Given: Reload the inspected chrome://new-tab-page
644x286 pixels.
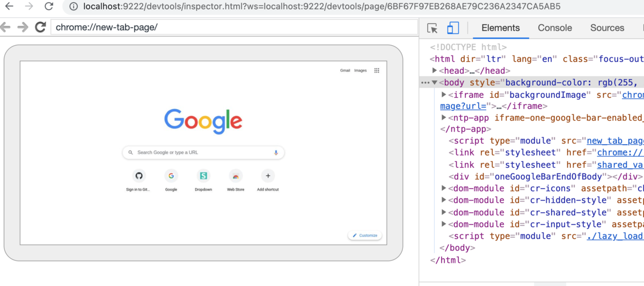Looking at the screenshot, I should (x=40, y=27).
